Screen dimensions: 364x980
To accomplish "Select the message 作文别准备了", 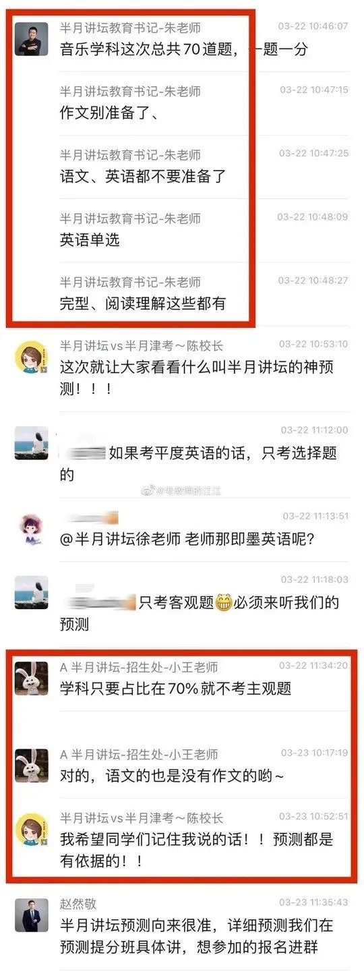I will pyautogui.click(x=109, y=113).
